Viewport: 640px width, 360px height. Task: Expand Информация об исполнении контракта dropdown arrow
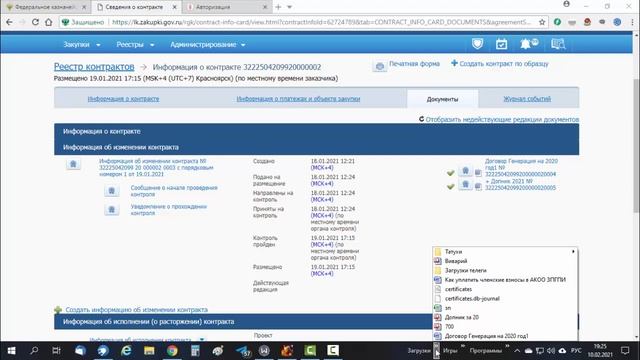click(202, 340)
